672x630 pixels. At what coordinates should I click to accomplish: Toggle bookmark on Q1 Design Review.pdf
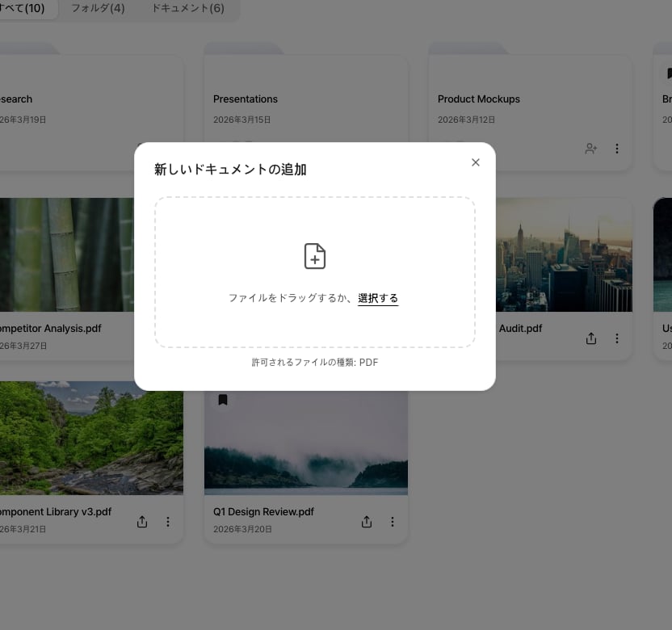point(223,400)
